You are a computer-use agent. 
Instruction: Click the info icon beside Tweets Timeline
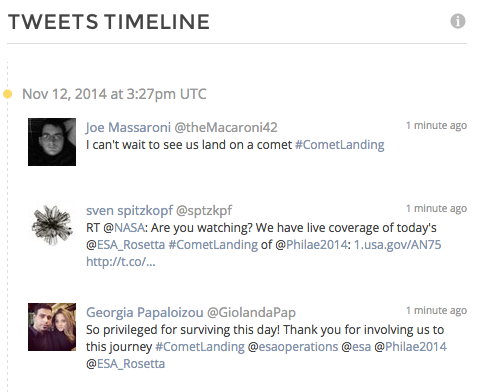click(x=458, y=21)
